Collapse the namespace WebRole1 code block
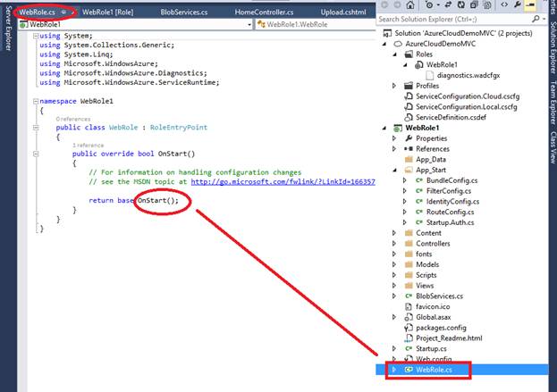 (36, 102)
